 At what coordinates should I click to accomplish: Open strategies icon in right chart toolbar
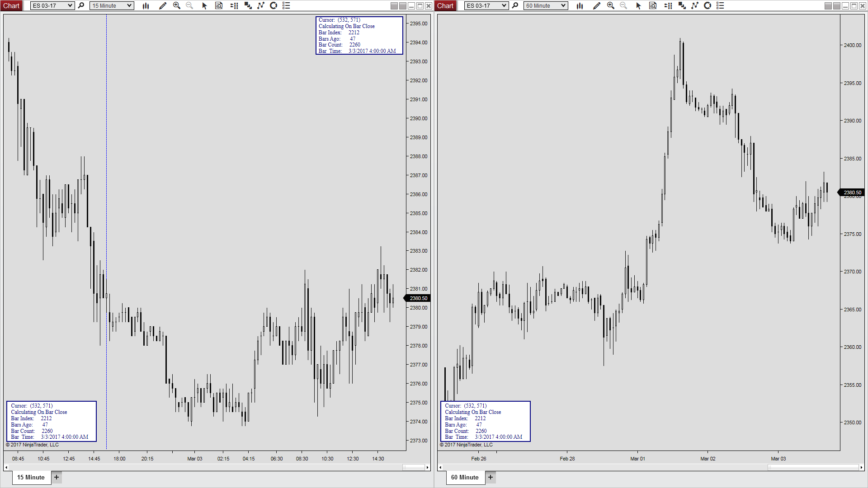tap(708, 6)
